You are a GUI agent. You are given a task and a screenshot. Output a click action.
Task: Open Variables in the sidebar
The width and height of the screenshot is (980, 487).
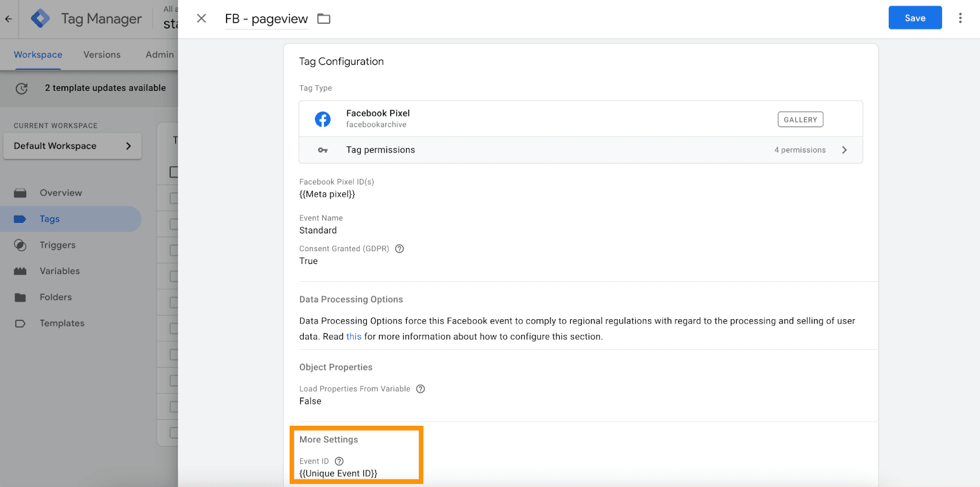coord(59,271)
